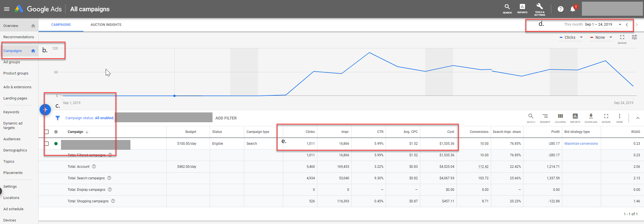Viewport: 644px width, 224px height.
Task: Open Ad groups in side navigation
Action: pos(12,62)
